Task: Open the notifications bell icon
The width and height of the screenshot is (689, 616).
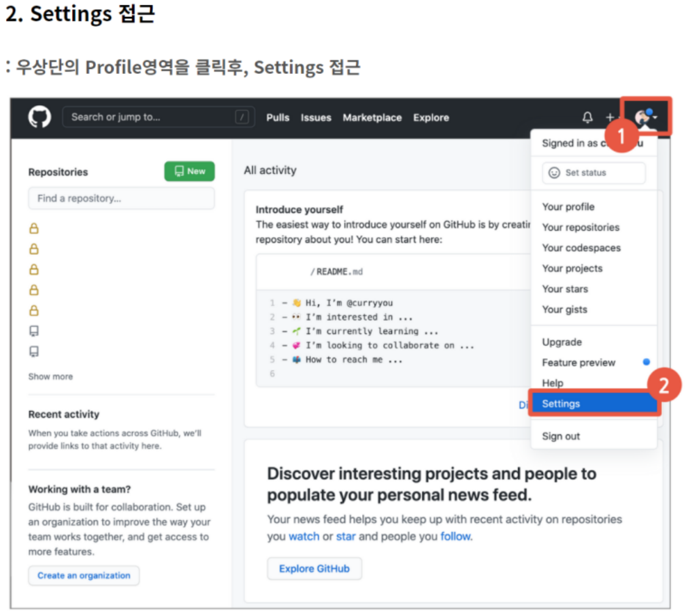Action: click(587, 117)
